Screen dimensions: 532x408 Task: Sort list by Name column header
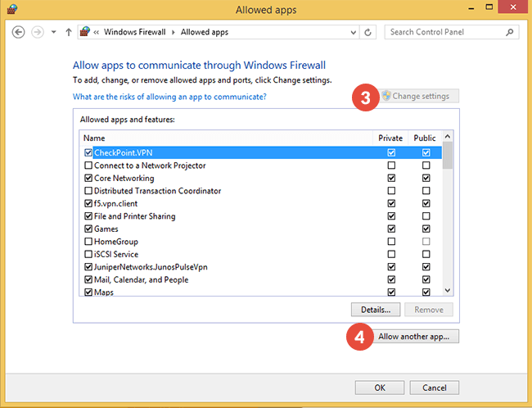[x=226, y=138]
